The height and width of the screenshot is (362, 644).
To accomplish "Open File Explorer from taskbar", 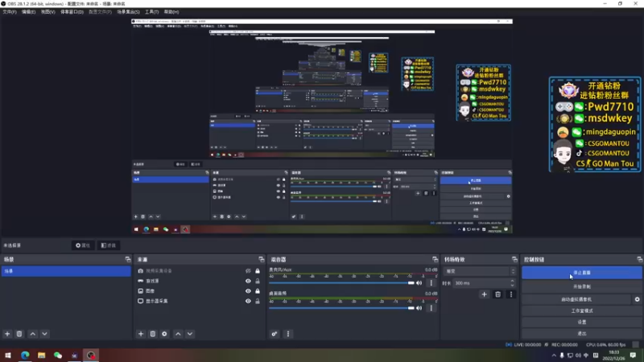I will tap(42, 355).
